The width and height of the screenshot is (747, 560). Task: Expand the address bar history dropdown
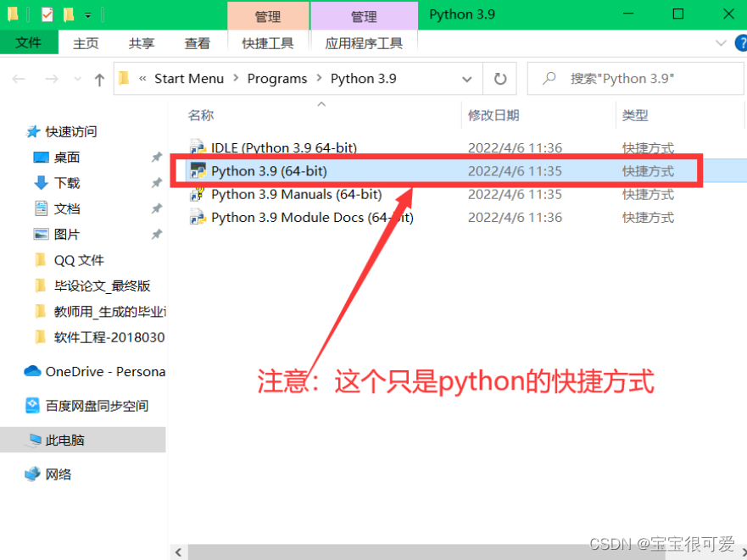pyautogui.click(x=467, y=79)
